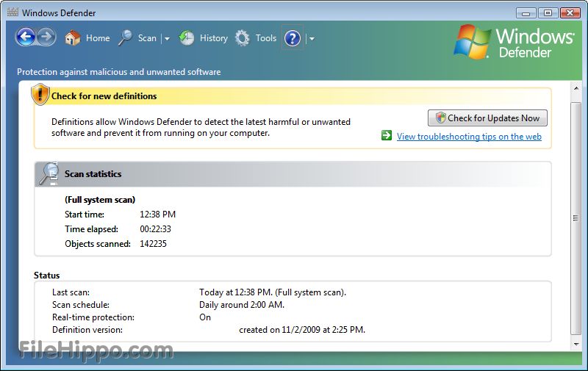Image resolution: width=588 pixels, height=371 pixels.
Task: Click 'created on 11/2/2009 at 2:25 PM.'
Action: (302, 330)
